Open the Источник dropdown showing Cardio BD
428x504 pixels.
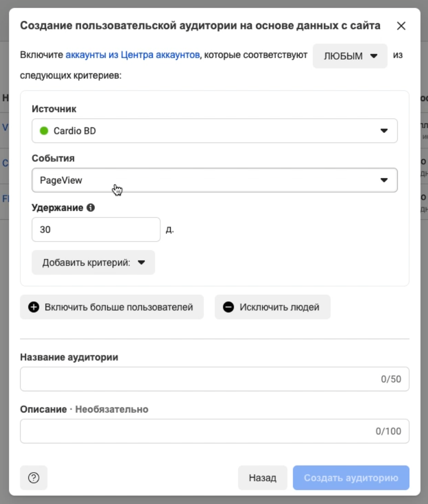point(214,130)
